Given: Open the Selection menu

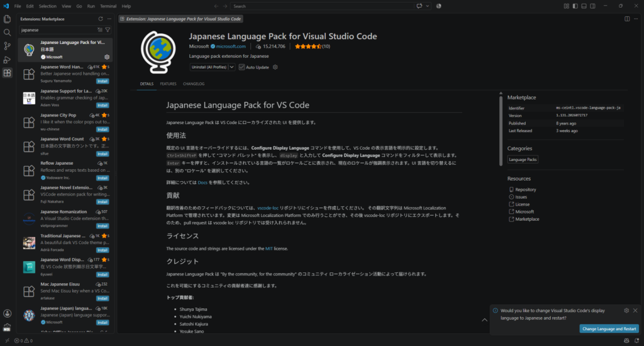Looking at the screenshot, I should pyautogui.click(x=48, y=6).
